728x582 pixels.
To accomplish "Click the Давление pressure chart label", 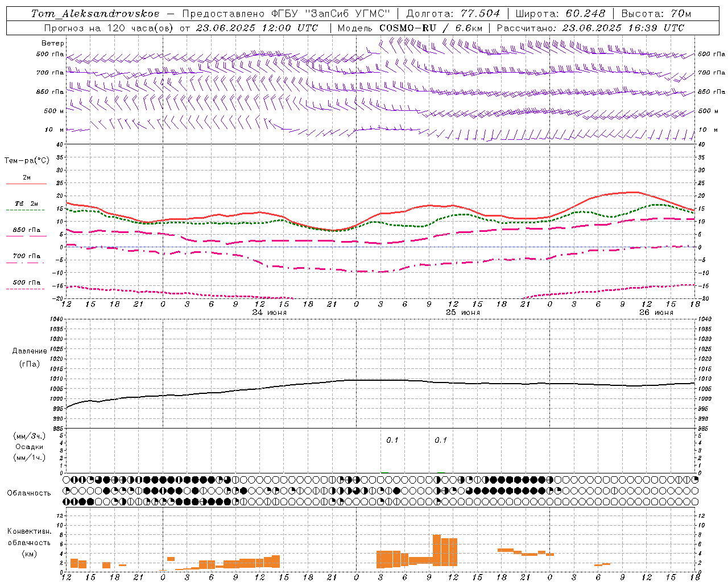I will tap(29, 351).
